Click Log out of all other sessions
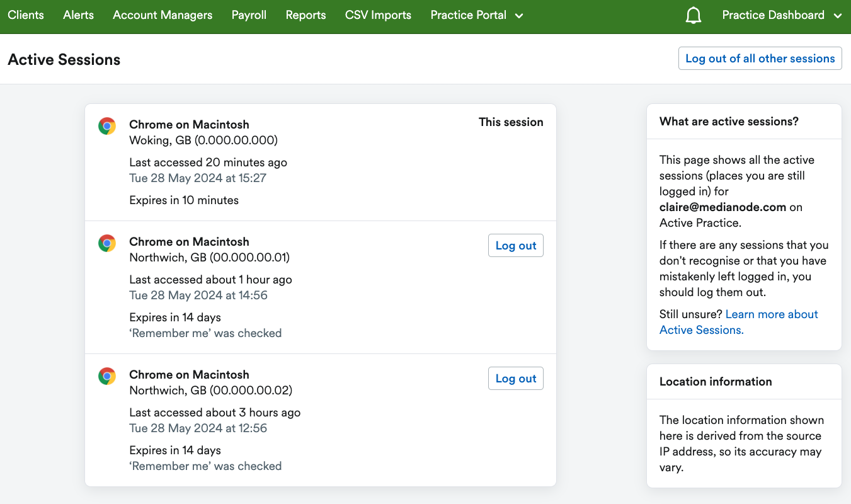The height and width of the screenshot is (504, 851). tap(760, 58)
